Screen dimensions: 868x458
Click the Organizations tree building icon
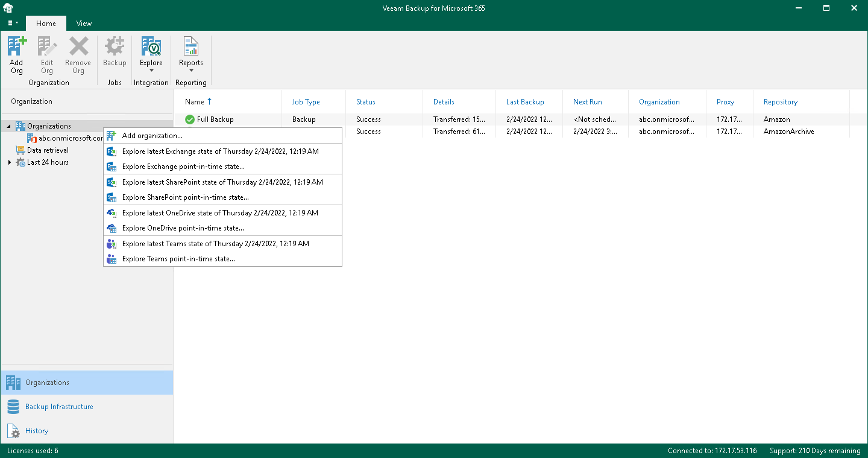pyautogui.click(x=20, y=126)
